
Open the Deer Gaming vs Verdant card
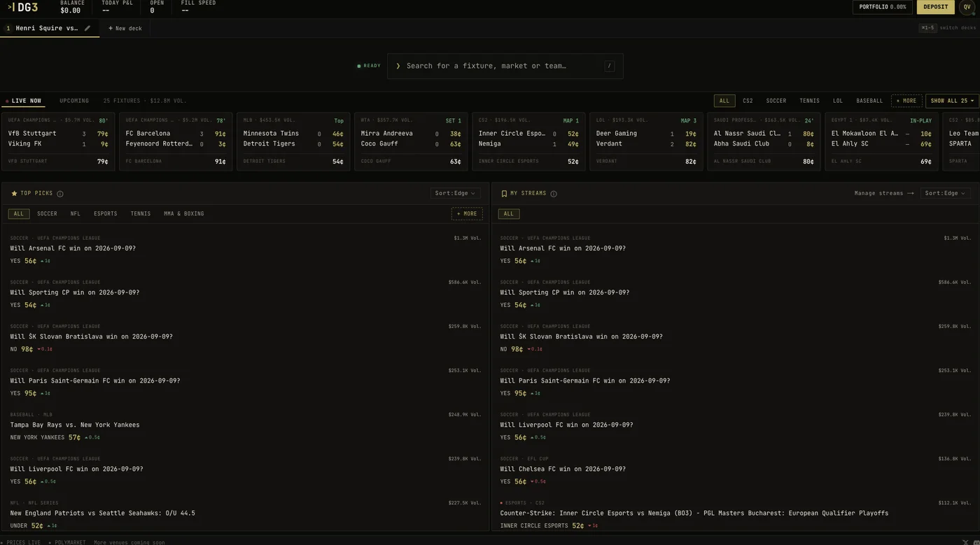coord(646,142)
